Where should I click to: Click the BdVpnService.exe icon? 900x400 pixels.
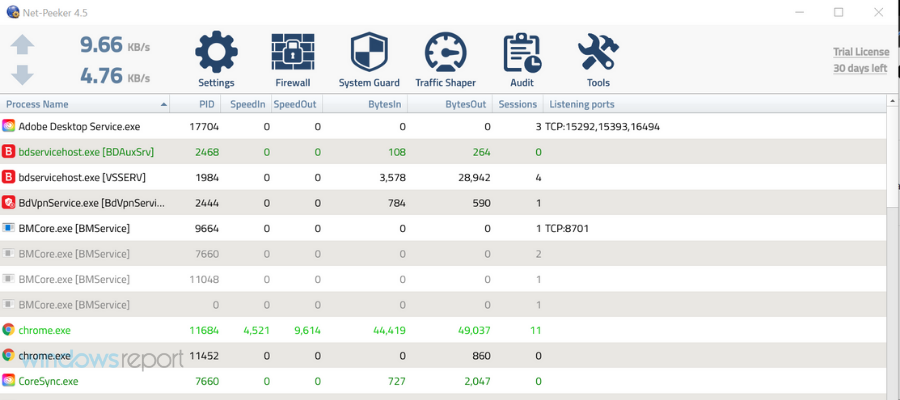[8, 203]
